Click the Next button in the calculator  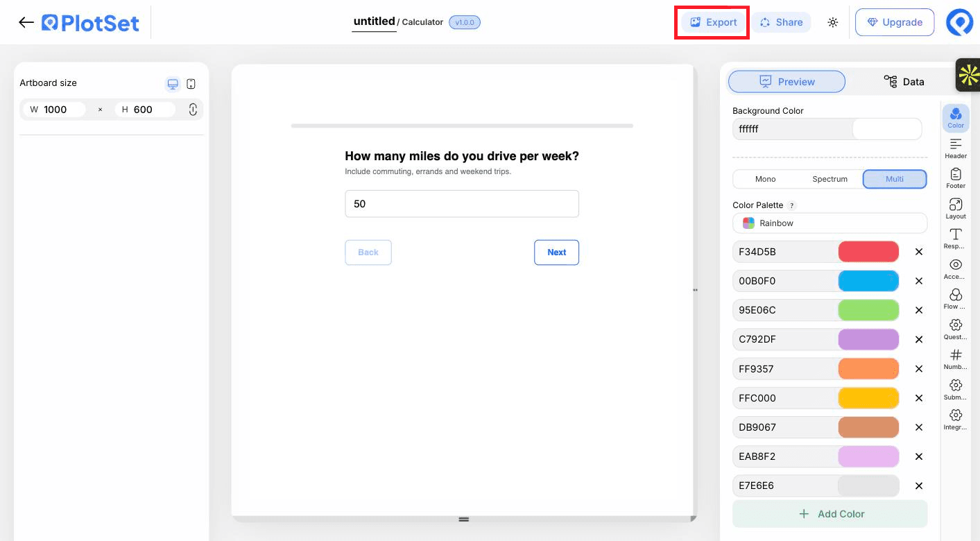(556, 252)
